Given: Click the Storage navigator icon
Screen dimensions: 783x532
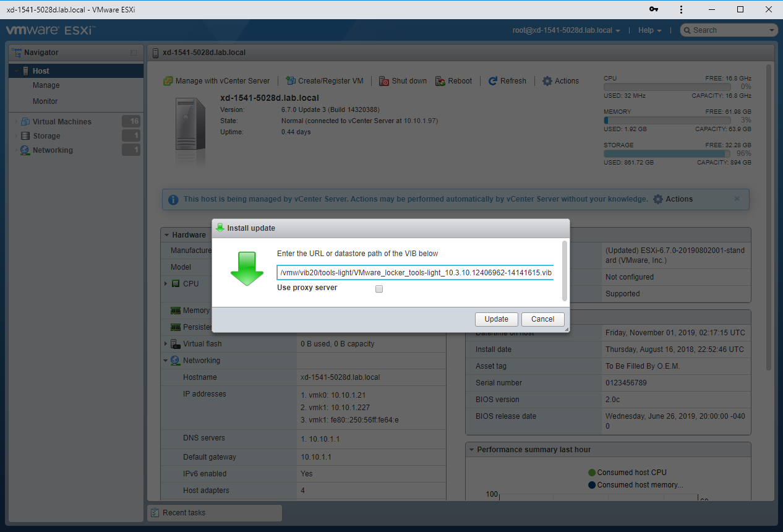Looking at the screenshot, I should click(x=25, y=136).
